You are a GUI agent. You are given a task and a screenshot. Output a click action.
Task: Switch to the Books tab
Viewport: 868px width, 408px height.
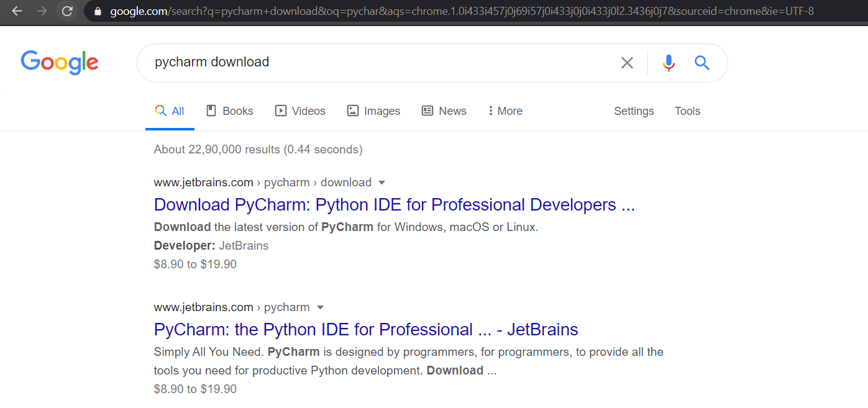229,111
